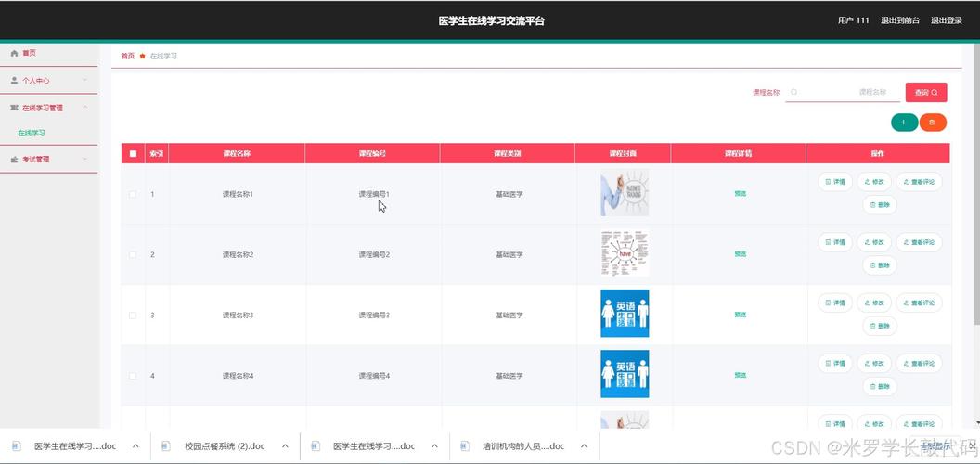Image resolution: width=980 pixels, height=464 pixels.
Task: Click 首页 breadcrumb link
Action: point(127,57)
